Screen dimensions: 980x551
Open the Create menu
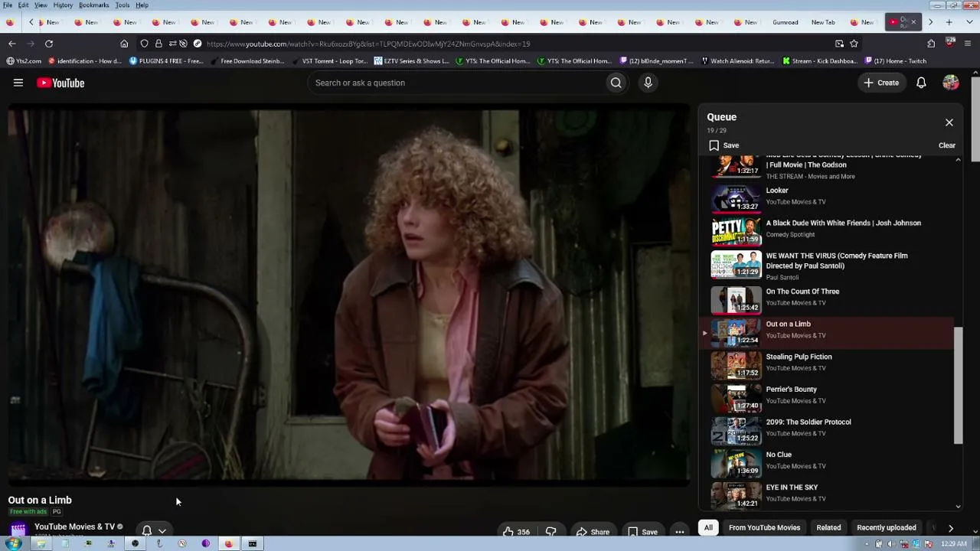pos(881,83)
